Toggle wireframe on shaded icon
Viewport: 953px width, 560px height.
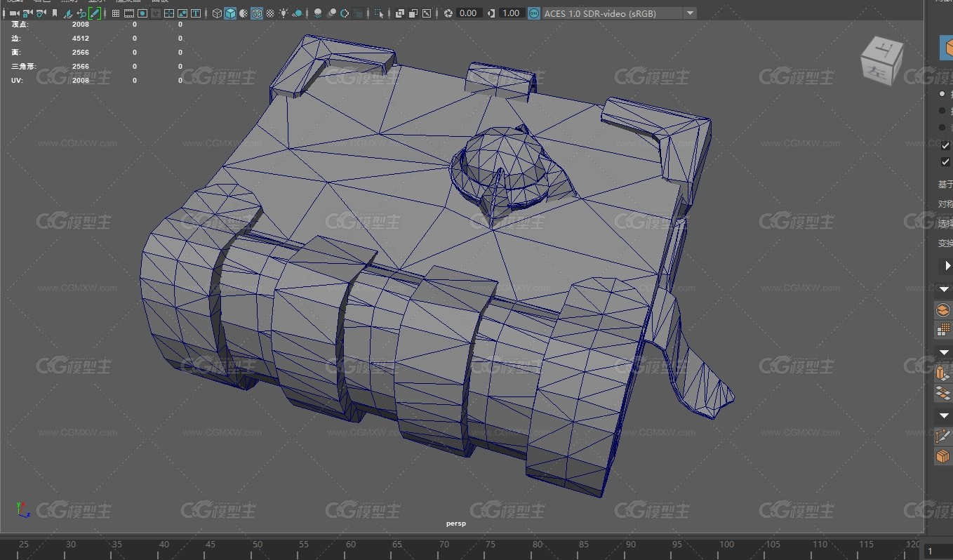257,13
